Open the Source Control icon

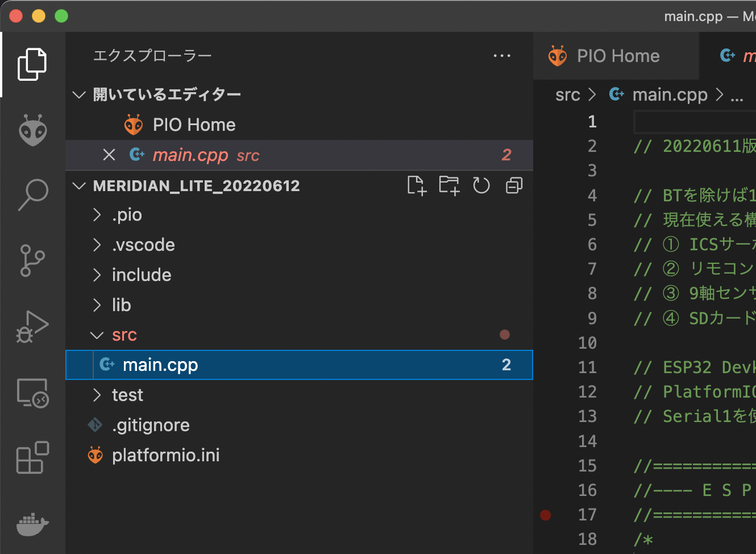pos(32,261)
